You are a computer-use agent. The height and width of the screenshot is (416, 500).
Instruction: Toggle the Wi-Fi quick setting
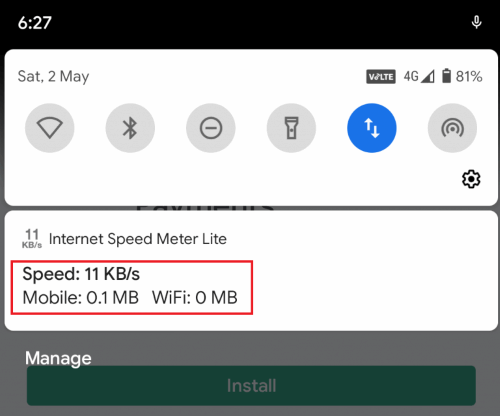(50, 128)
